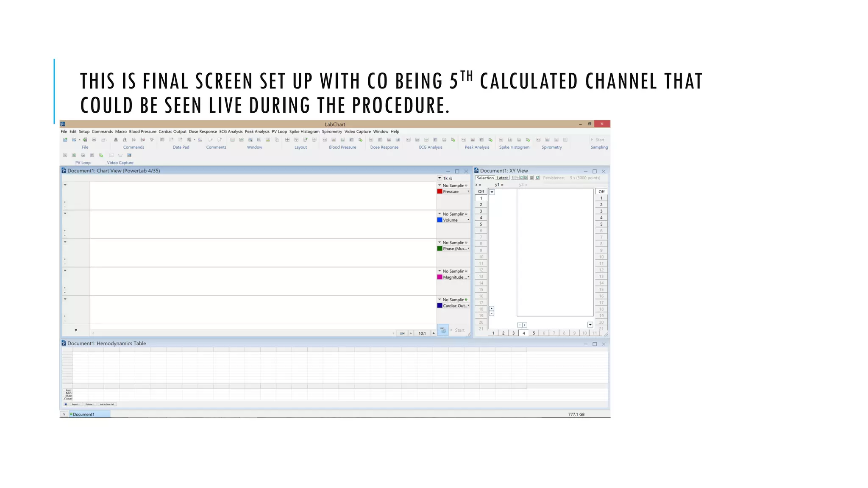Select X-axis channel 4 in XY View

click(523, 333)
